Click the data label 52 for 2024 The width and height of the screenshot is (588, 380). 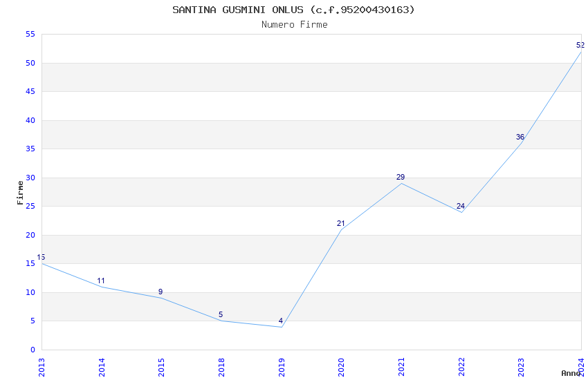(x=580, y=46)
